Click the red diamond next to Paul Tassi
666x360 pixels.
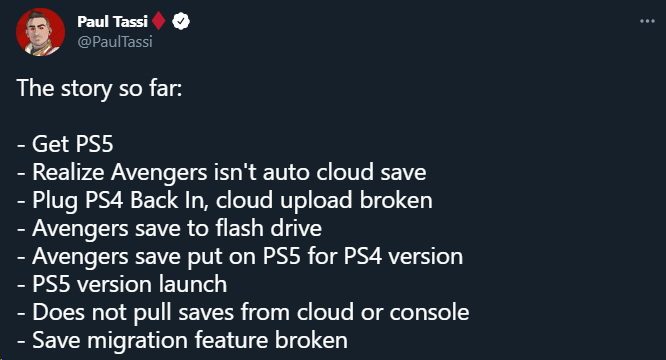tap(159, 21)
